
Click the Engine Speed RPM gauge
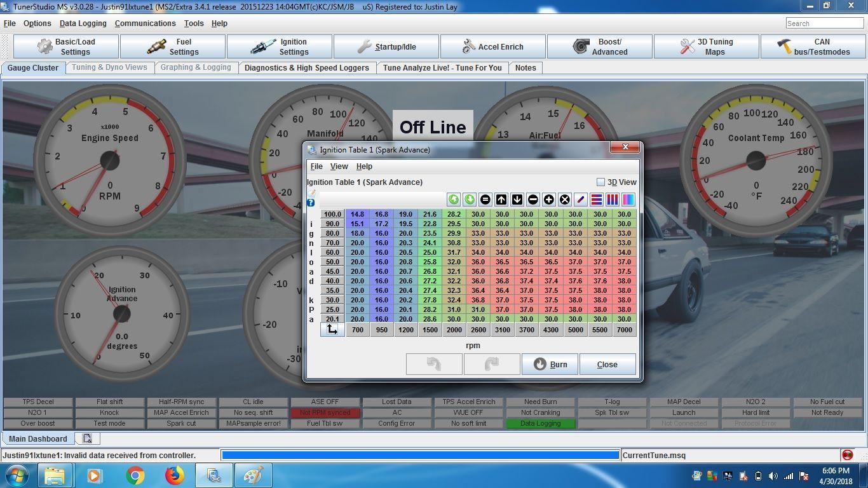109,159
